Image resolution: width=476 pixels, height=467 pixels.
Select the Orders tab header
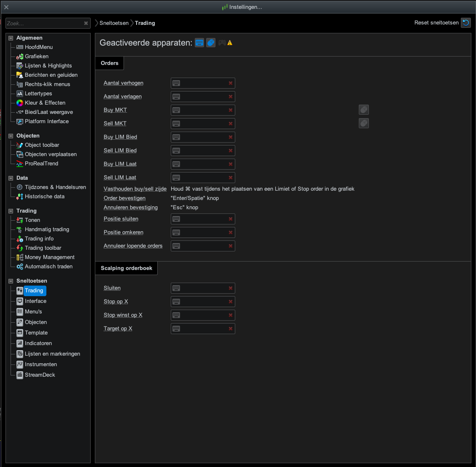[110, 63]
